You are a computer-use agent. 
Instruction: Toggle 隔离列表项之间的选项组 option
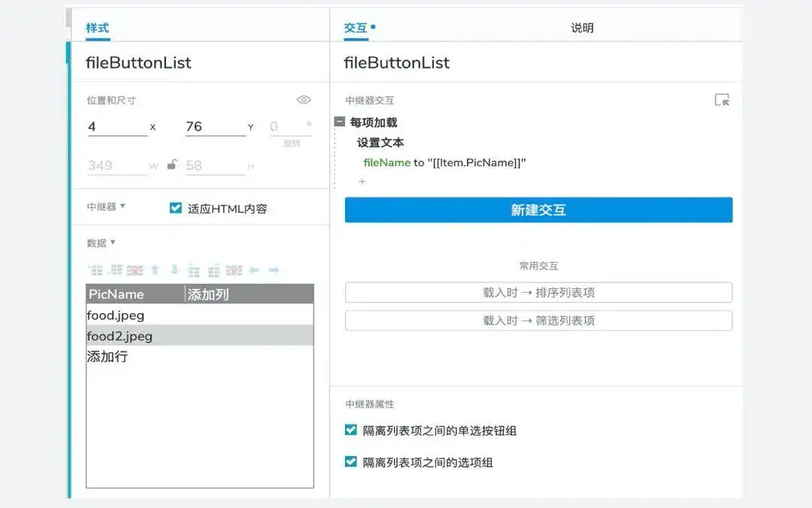point(350,462)
